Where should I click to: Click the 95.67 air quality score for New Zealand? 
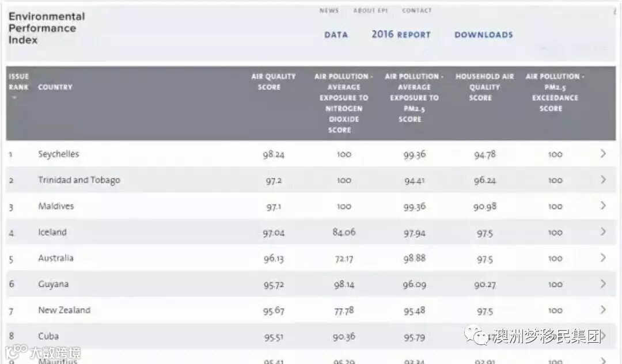point(274,311)
